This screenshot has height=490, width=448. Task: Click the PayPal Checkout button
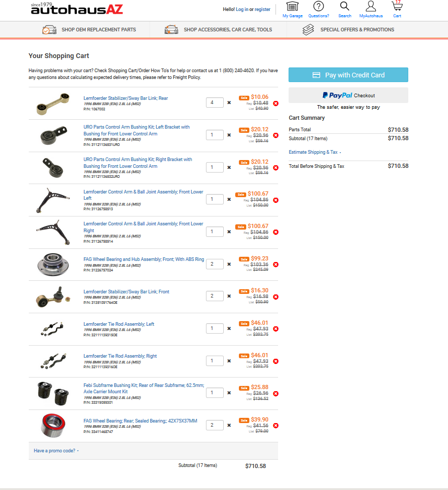pos(348,95)
